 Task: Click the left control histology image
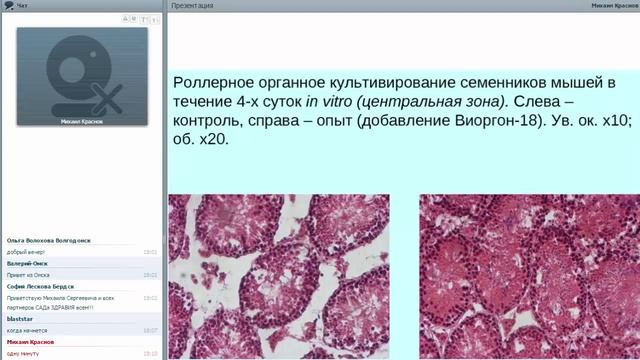[x=279, y=277]
